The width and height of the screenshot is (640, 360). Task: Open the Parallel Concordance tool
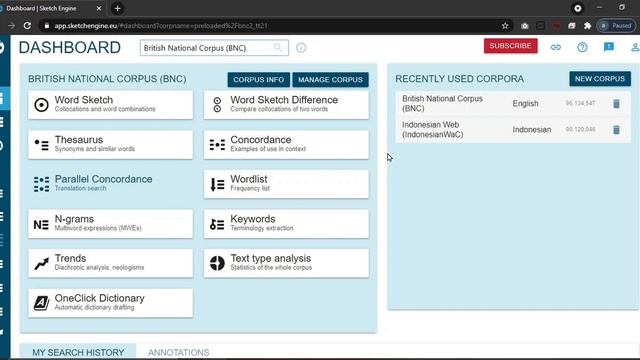[110, 184]
